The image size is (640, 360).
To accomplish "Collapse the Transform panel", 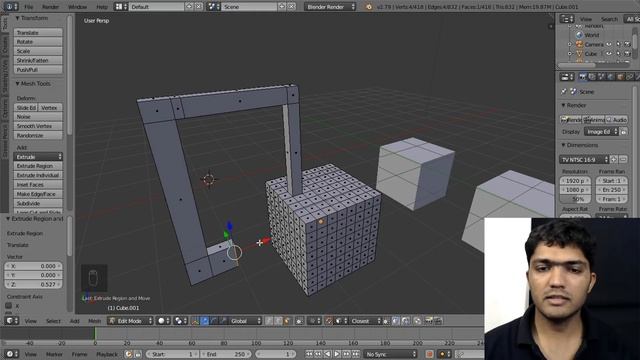I will [x=18, y=18].
